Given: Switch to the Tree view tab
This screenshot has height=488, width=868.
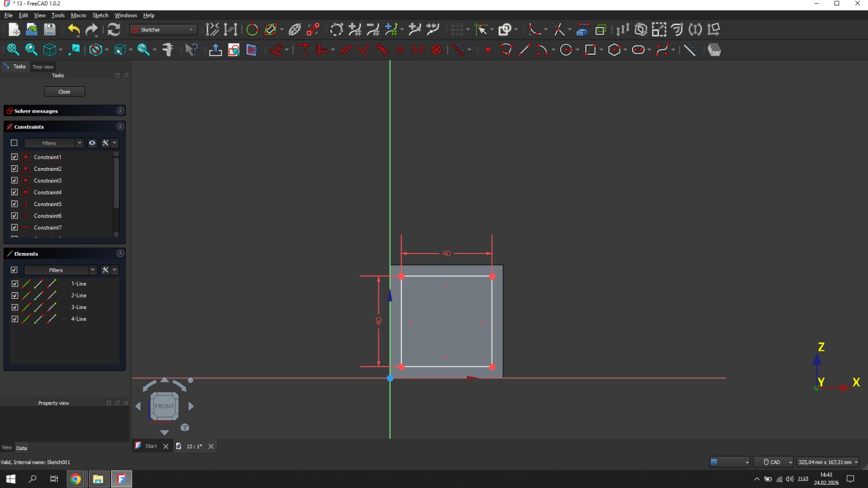Looking at the screenshot, I should (x=43, y=67).
